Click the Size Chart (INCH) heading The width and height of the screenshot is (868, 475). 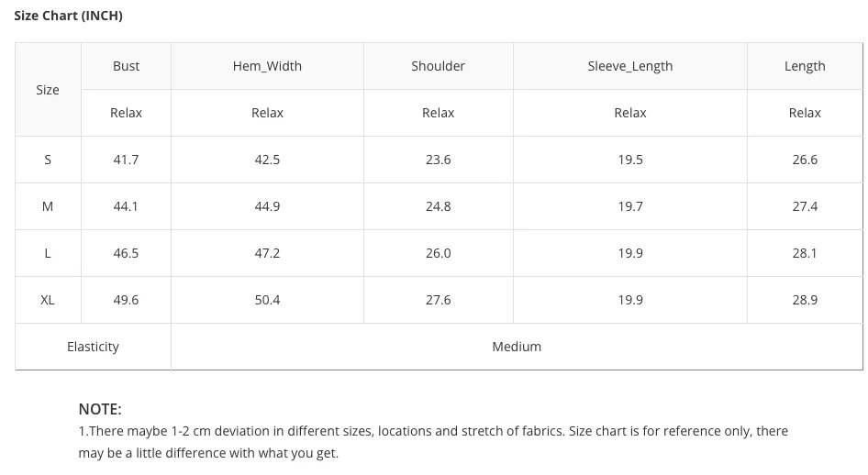click(x=68, y=16)
